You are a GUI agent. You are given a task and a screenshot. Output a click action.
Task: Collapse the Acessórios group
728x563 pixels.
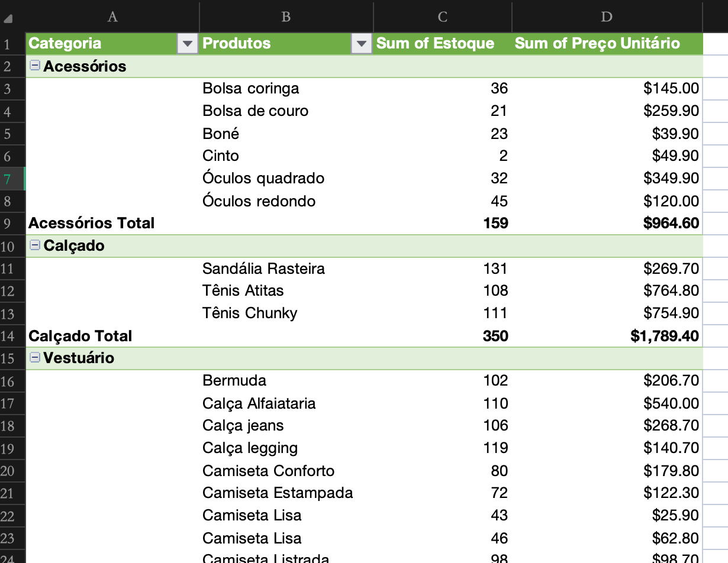pyautogui.click(x=35, y=66)
